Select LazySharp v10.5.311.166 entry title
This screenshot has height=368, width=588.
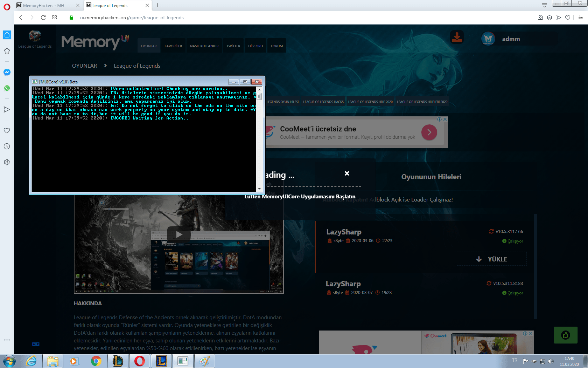344,232
